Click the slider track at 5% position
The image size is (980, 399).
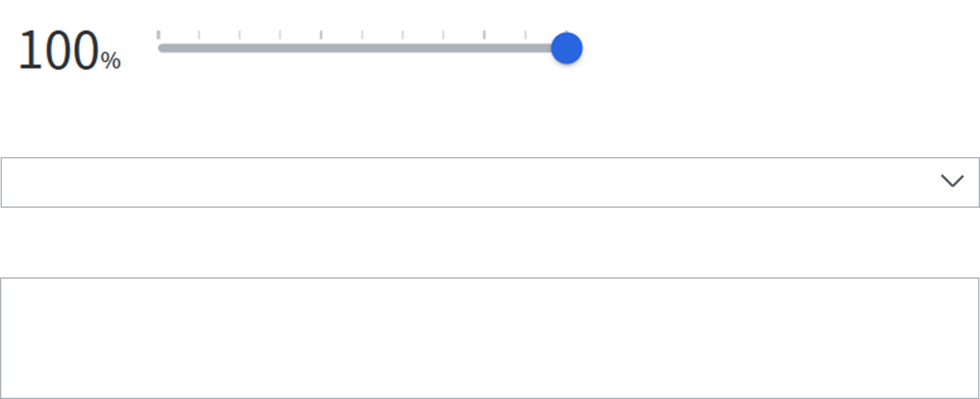(179, 49)
